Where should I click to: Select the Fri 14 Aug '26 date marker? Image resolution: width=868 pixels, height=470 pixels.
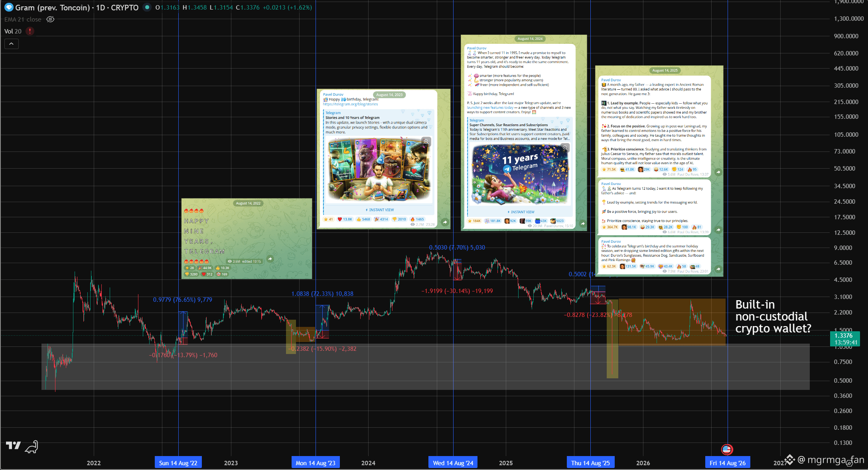728,463
